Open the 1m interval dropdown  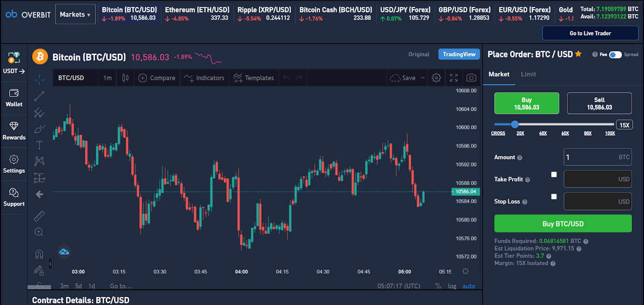pyautogui.click(x=107, y=78)
